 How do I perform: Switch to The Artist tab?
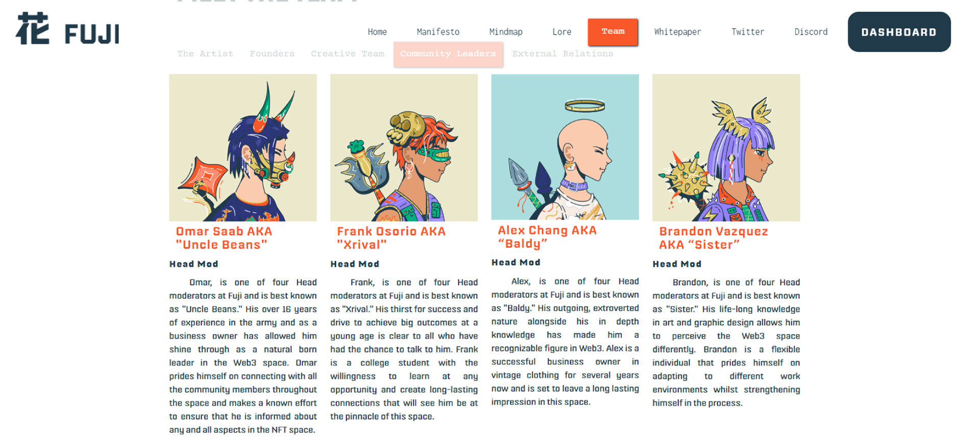(205, 54)
